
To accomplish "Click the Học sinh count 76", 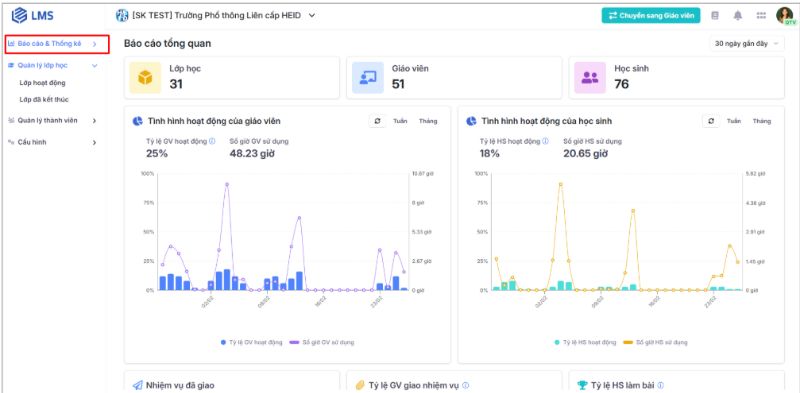I will coord(621,84).
